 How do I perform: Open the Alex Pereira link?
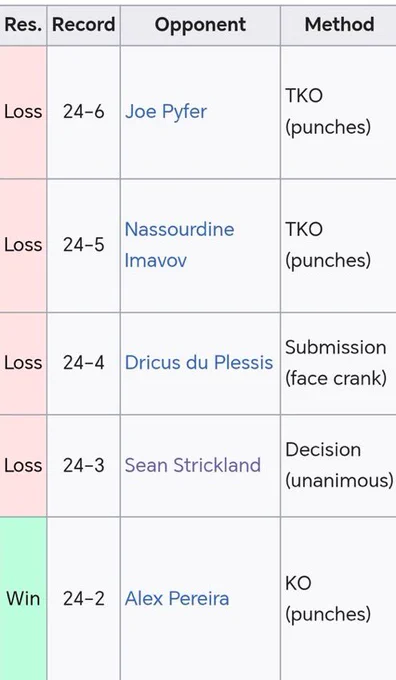(177, 599)
